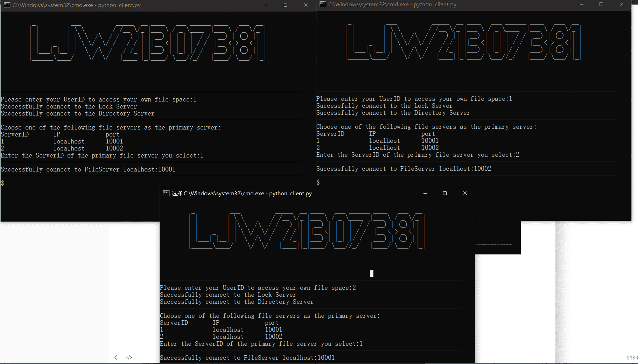Click the bottom window's title text
Viewport: 638px width, 364px height.
(242, 193)
